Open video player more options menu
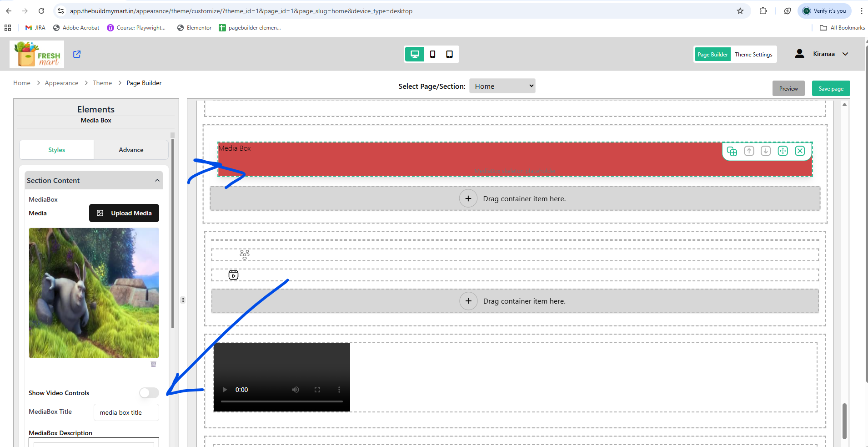This screenshot has width=868, height=447. pyautogui.click(x=339, y=390)
